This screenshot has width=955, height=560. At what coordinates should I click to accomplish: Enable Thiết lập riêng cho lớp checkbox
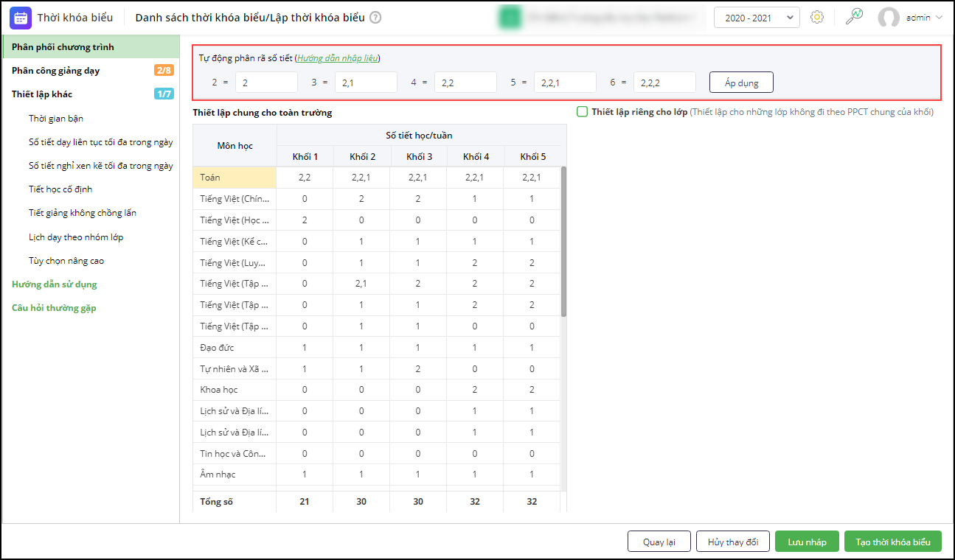[x=582, y=112]
